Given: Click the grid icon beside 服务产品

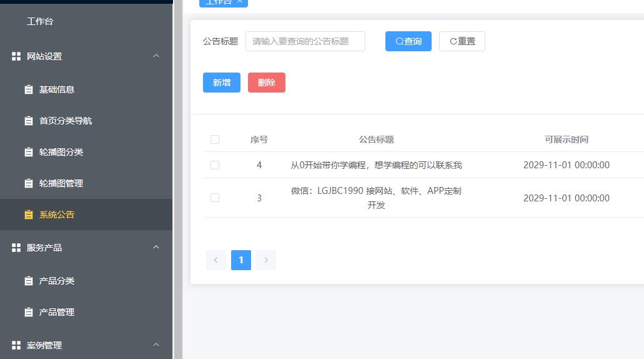Looking at the screenshot, I should pos(16,248).
